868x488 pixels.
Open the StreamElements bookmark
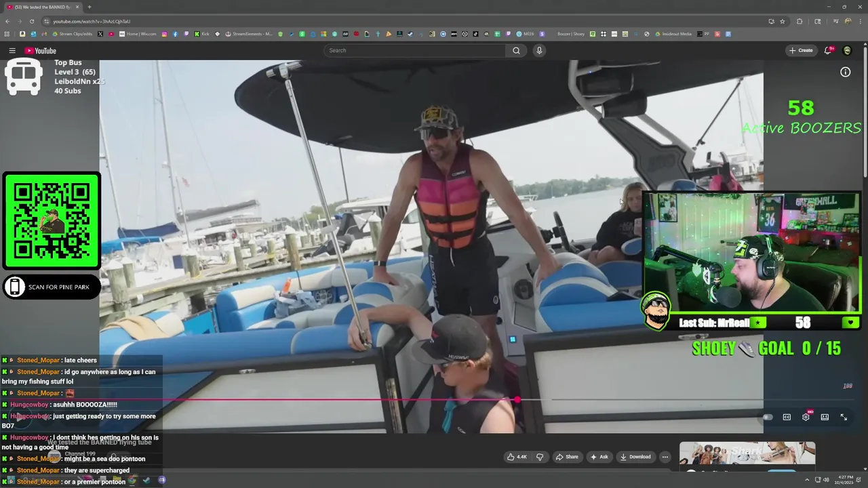tap(249, 34)
